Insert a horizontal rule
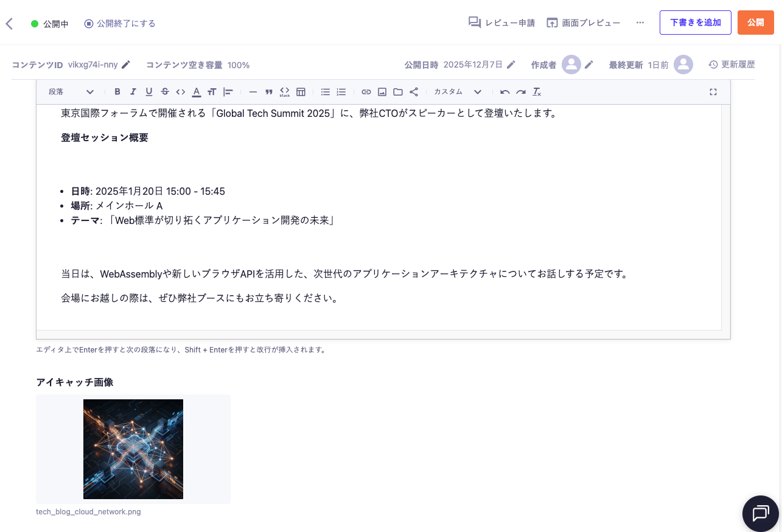This screenshot has height=532, width=782. point(253,92)
